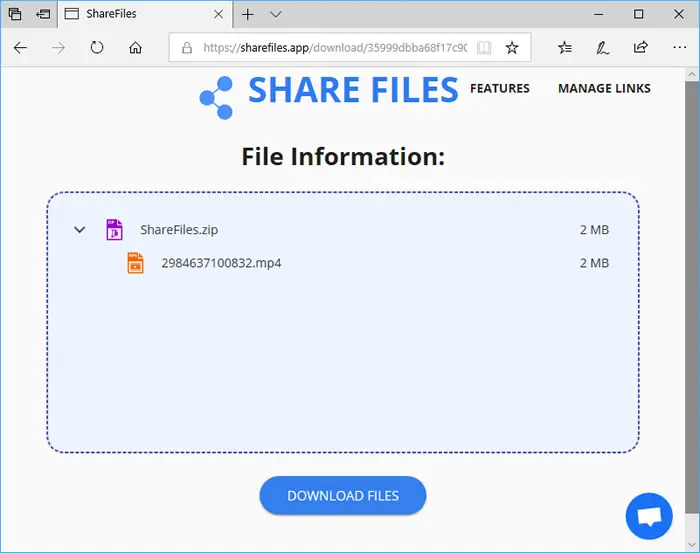Click the ShareFiles.zip archive icon

114,229
